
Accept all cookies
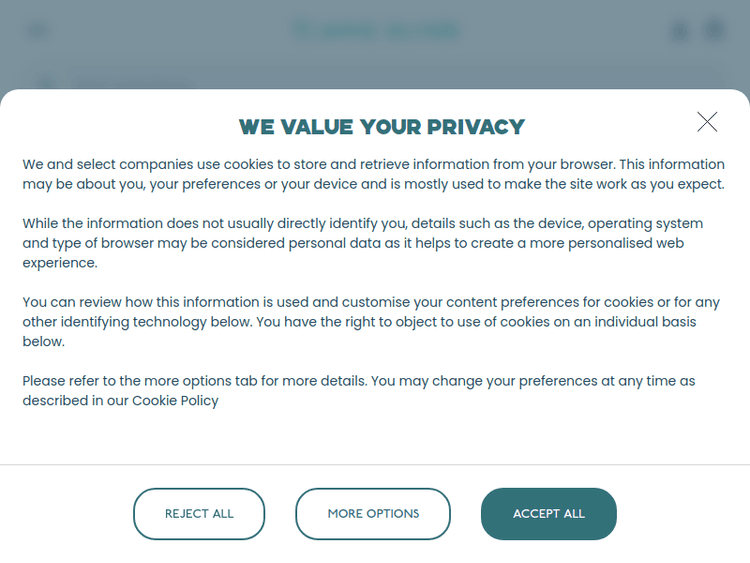(548, 514)
